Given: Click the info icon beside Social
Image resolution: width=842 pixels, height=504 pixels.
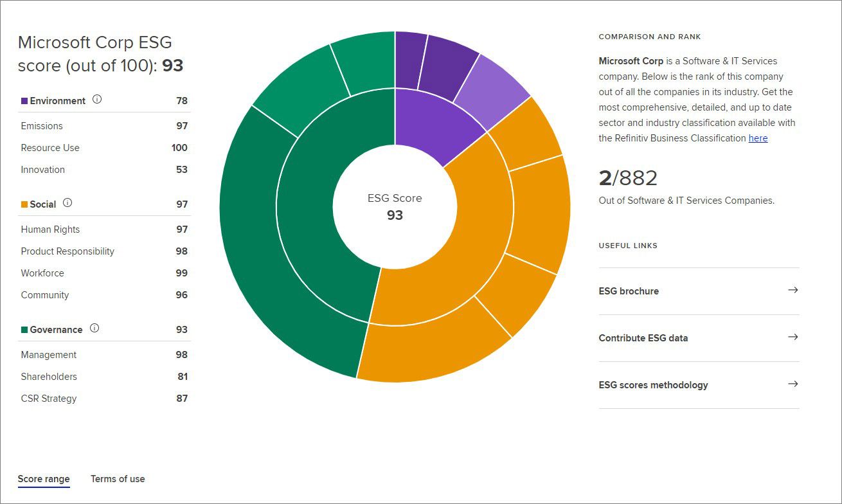Looking at the screenshot, I should [x=67, y=203].
